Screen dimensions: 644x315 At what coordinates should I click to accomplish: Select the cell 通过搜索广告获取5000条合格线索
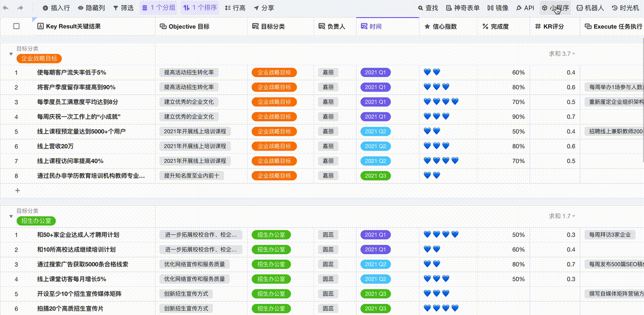(93, 264)
